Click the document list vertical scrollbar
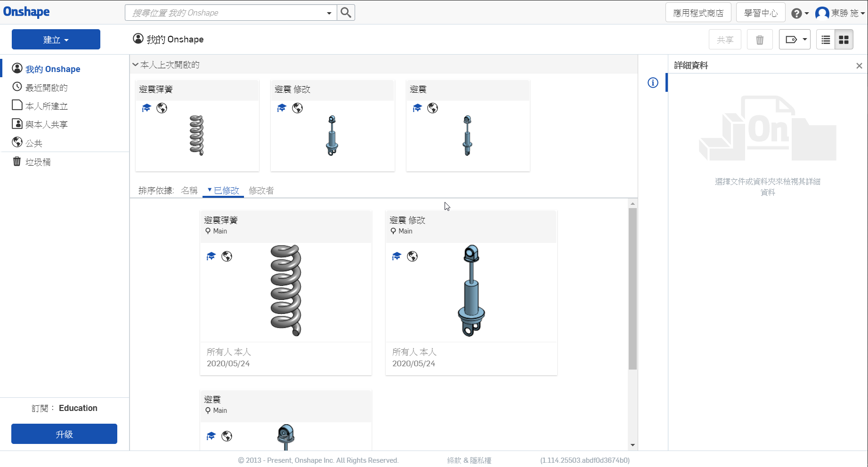The image size is (868, 467). pyautogui.click(x=633, y=288)
